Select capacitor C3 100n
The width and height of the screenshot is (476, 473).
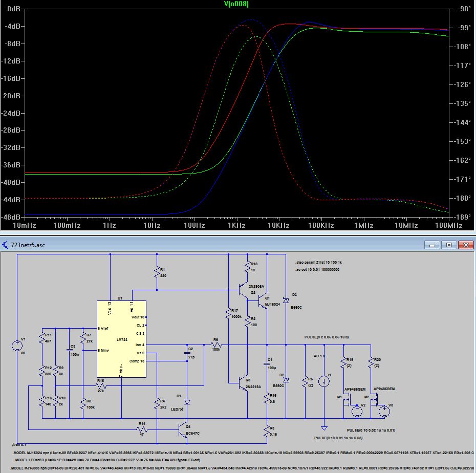pos(69,350)
